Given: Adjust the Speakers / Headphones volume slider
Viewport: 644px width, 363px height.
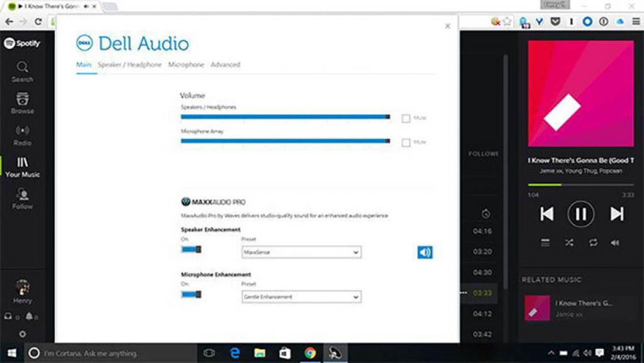Looking at the screenshot, I should click(286, 116).
